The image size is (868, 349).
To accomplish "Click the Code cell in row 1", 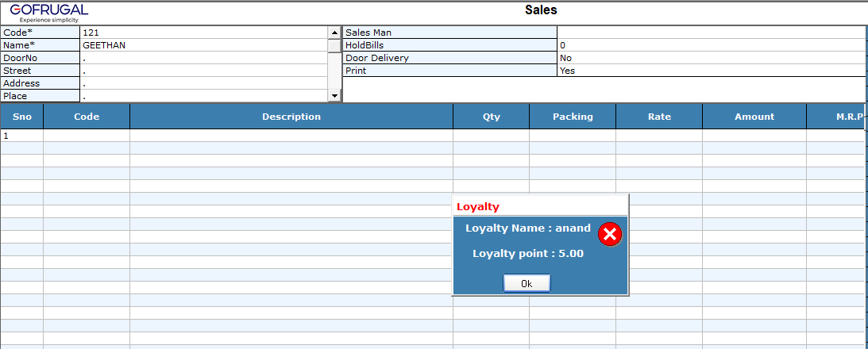I will tap(87, 136).
